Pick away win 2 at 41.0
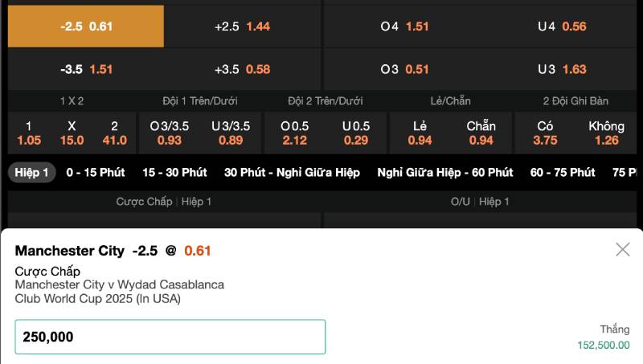This screenshot has width=643, height=364. tap(114, 133)
